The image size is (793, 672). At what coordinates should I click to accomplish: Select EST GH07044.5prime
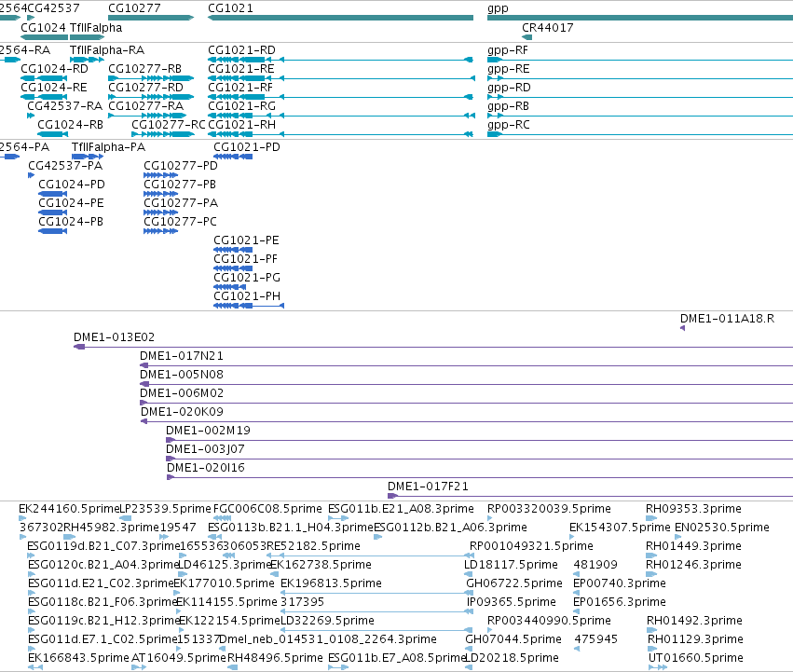(x=513, y=639)
